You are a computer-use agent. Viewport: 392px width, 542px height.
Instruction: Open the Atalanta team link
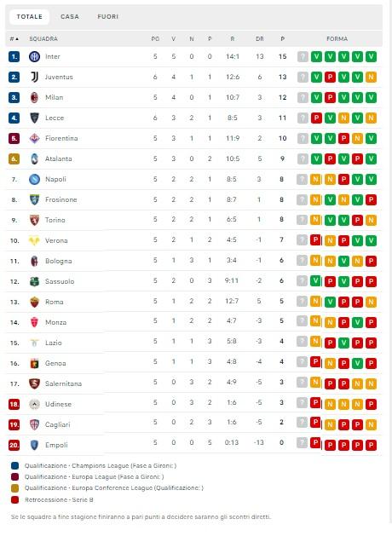point(59,159)
